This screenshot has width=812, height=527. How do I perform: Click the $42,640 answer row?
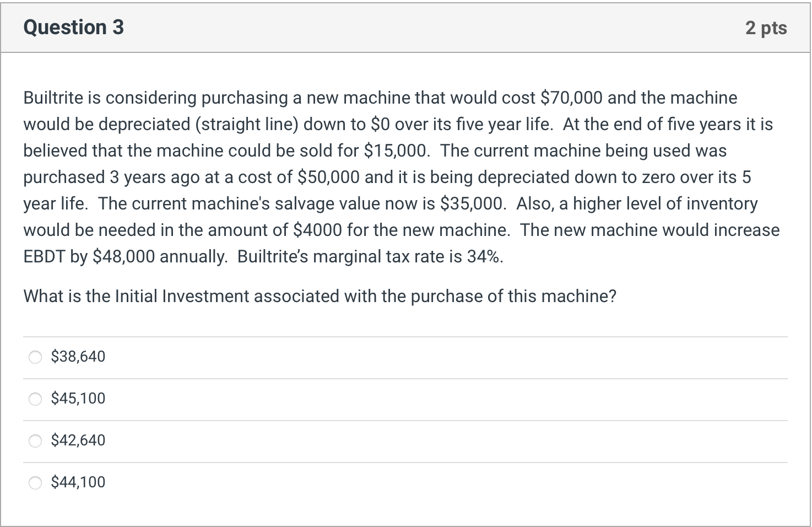pos(386,440)
